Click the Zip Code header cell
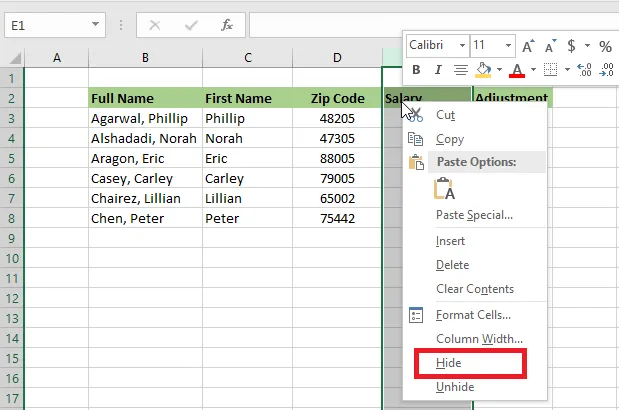 click(337, 98)
